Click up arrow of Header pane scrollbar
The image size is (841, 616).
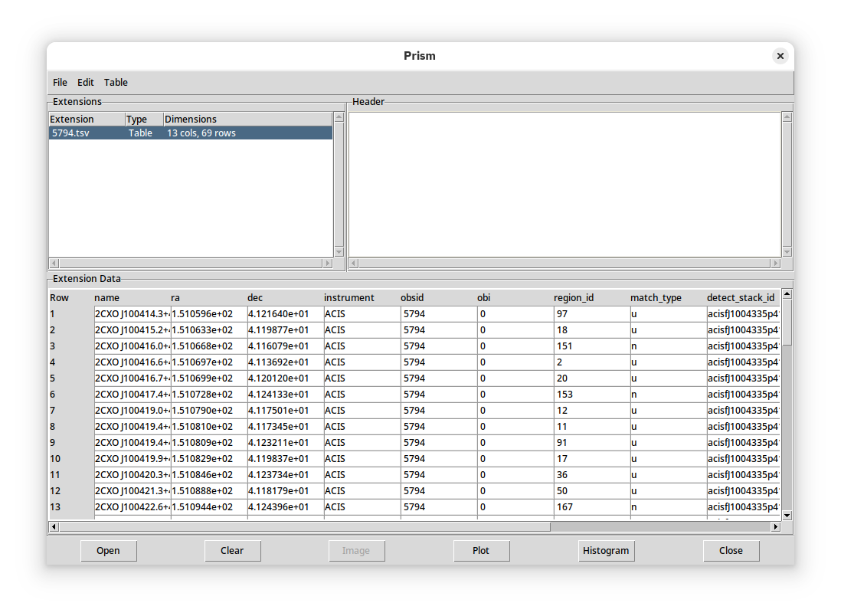[x=787, y=117]
